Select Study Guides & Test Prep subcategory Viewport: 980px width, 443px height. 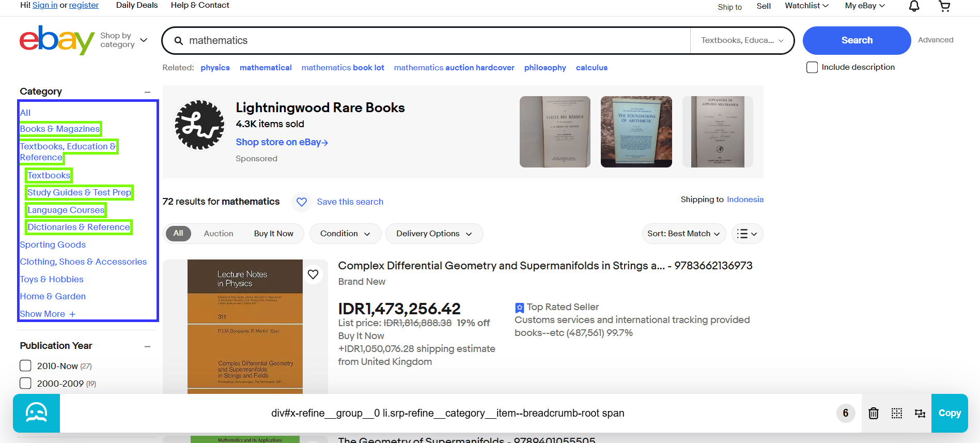[x=80, y=192]
